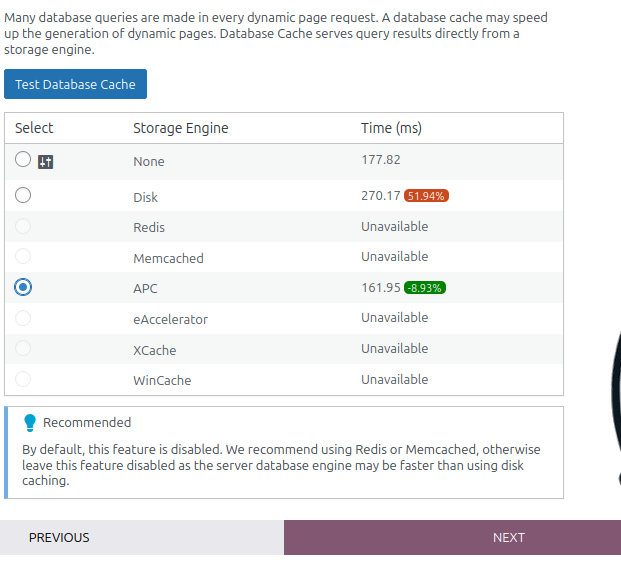The image size is (621, 565).
Task: Select the APC radio button
Action: (23, 287)
